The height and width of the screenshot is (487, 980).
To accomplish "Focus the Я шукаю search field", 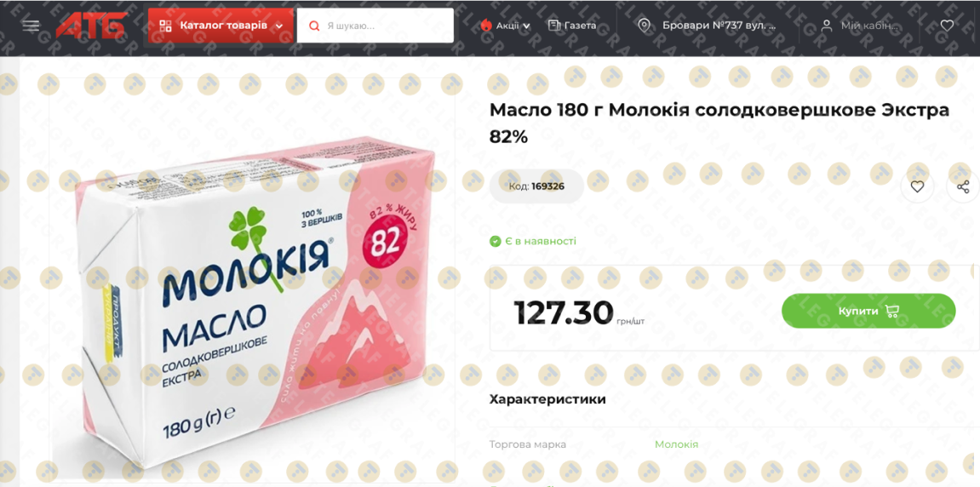I will click(x=375, y=26).
